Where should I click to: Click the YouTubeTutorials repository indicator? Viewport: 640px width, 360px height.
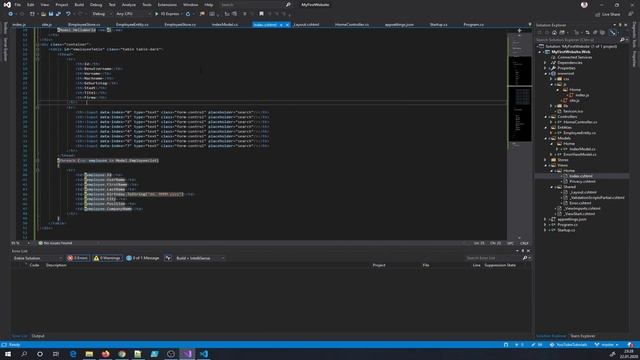tap(569, 345)
